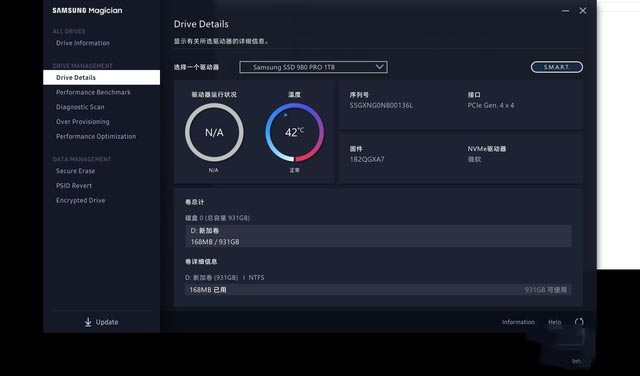Close the Samsung Magician window
640x376 pixels.
pyautogui.click(x=583, y=11)
